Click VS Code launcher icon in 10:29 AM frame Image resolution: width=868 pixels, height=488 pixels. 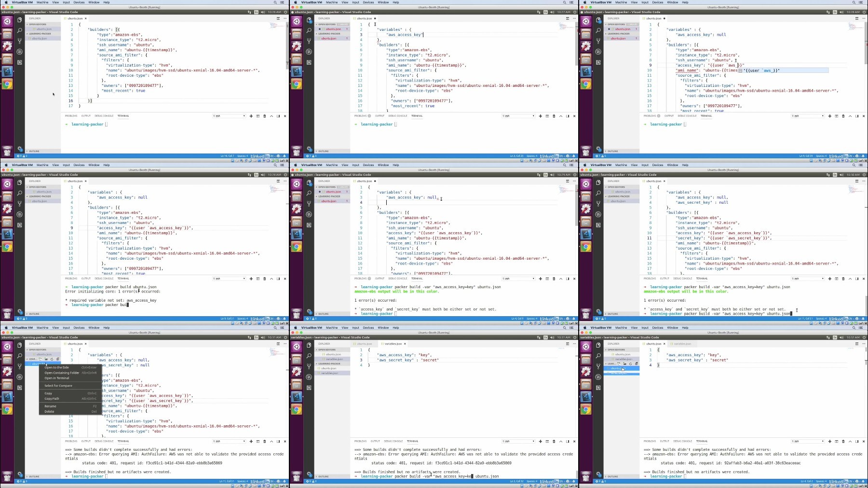point(297,234)
